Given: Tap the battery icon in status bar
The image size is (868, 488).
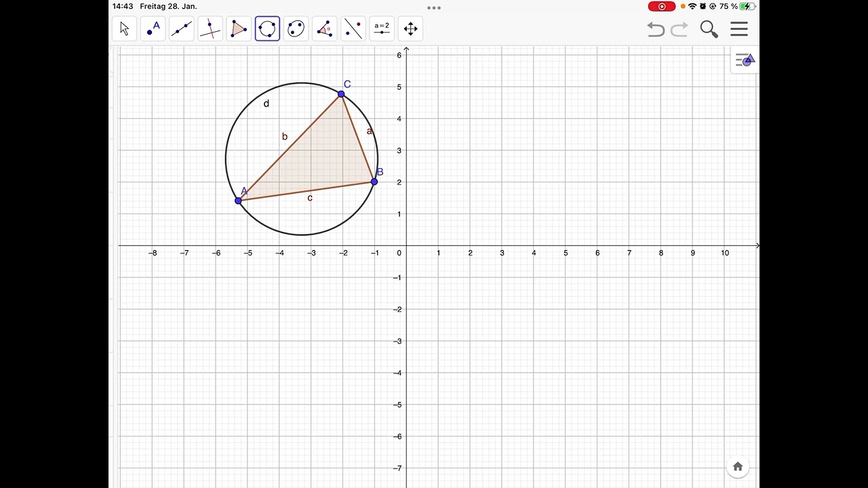Looking at the screenshot, I should pos(747,6).
